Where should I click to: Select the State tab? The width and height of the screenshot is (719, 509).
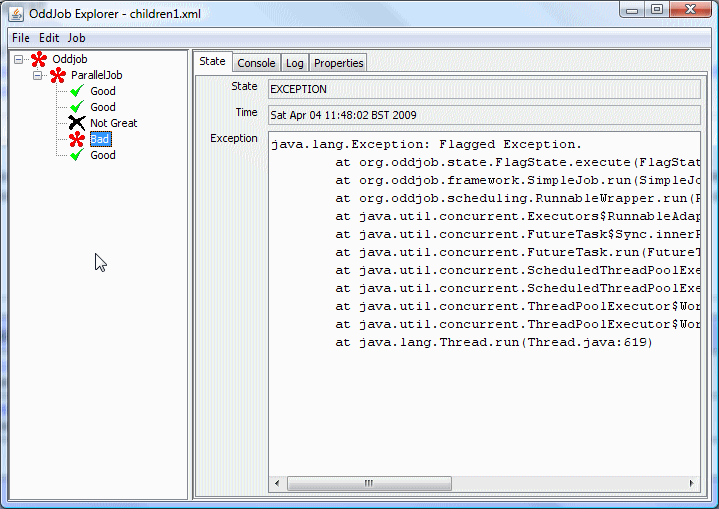[212, 62]
